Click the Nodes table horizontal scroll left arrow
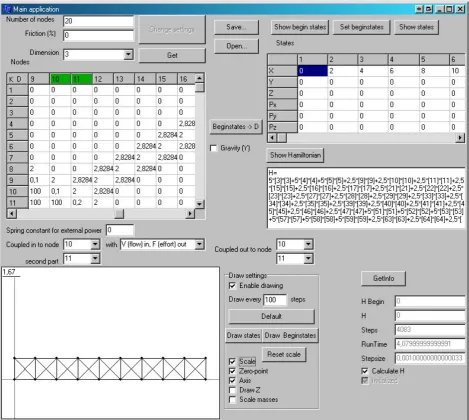Image resolution: width=469 pixels, height=420 pixels. [12, 213]
